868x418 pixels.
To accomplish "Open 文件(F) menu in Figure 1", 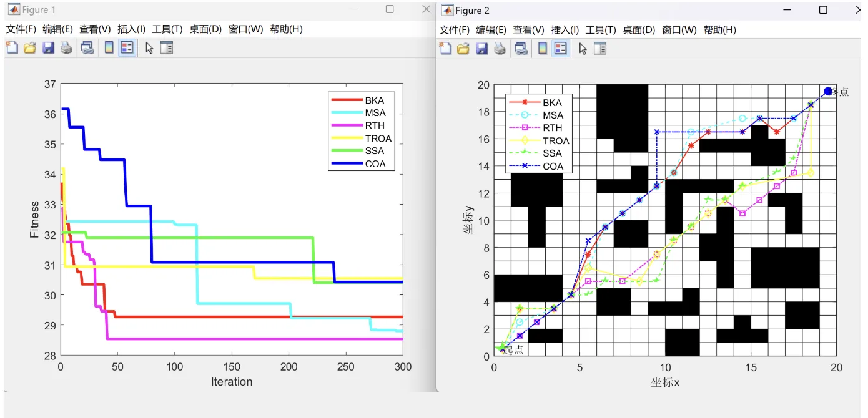I will 21,29.
